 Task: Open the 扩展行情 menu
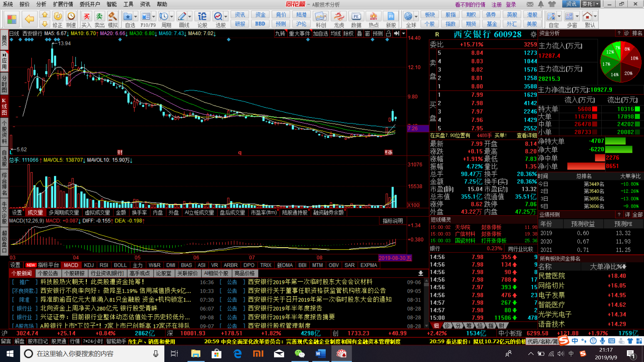63,4
